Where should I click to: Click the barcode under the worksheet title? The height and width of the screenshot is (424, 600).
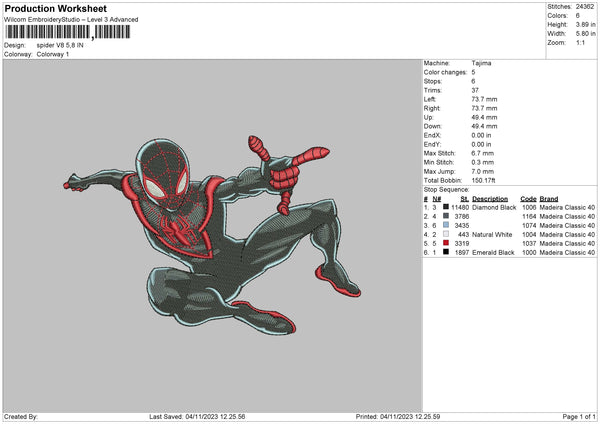click(x=68, y=33)
